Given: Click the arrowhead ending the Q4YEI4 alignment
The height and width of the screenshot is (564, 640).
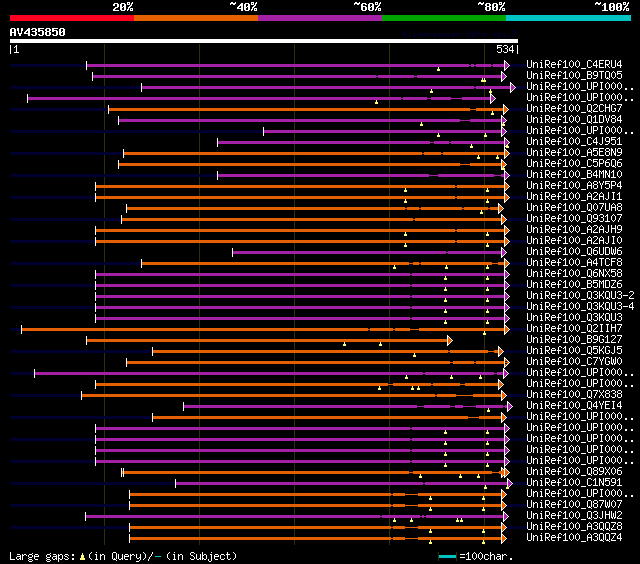Looking at the screenshot, I should [509, 406].
